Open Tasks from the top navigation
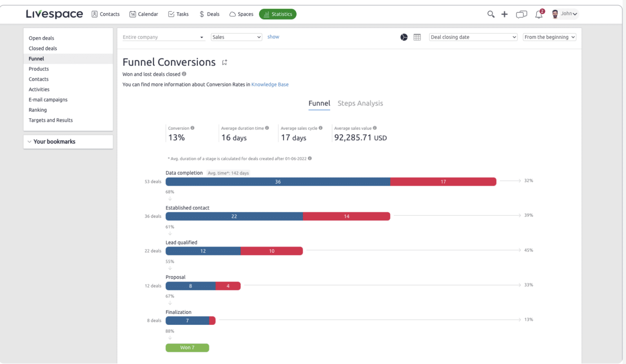Image resolution: width=626 pixels, height=364 pixels. coord(178,14)
